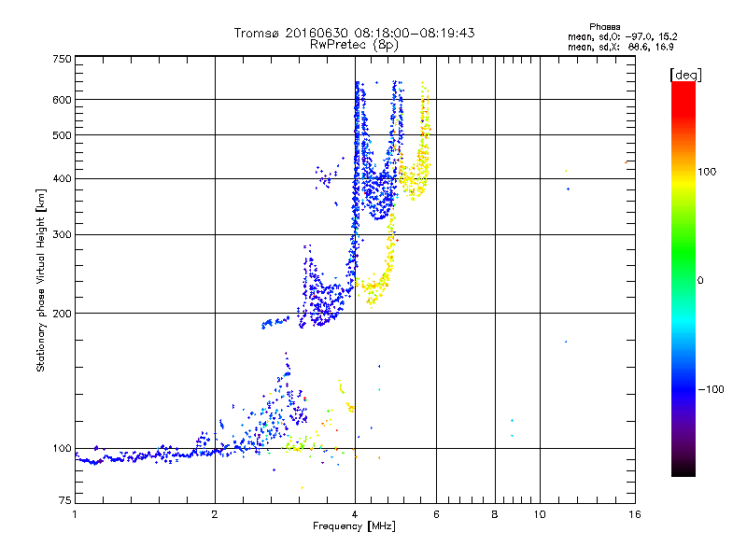
Task: Click y-axis tick label '100'
Action: pos(62,449)
